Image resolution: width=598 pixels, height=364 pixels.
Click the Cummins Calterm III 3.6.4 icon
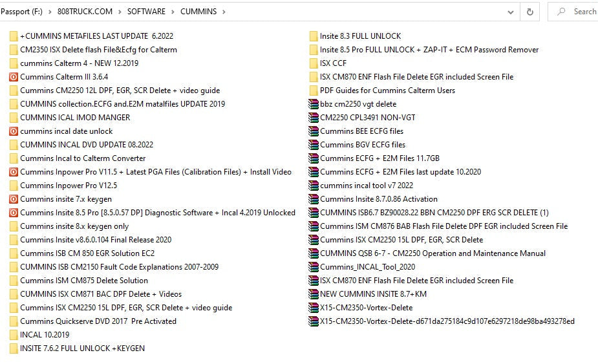pyautogui.click(x=14, y=77)
